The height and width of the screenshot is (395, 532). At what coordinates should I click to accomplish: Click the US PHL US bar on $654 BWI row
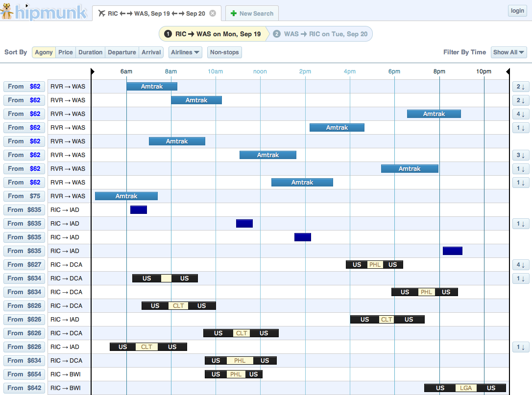point(234,374)
